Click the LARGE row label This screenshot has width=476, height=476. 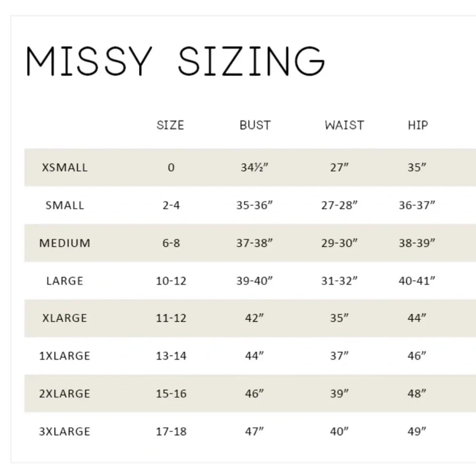(65, 281)
